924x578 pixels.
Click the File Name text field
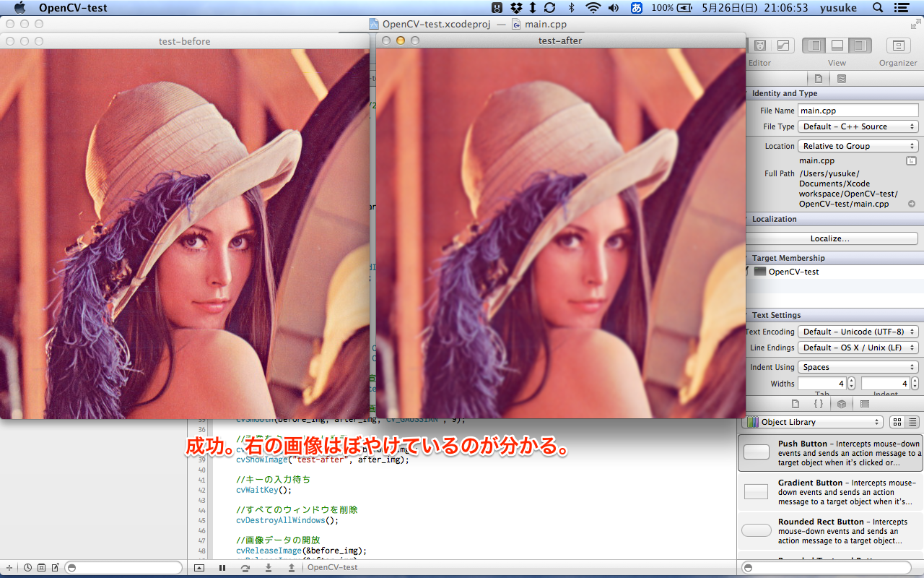pyautogui.click(x=858, y=111)
